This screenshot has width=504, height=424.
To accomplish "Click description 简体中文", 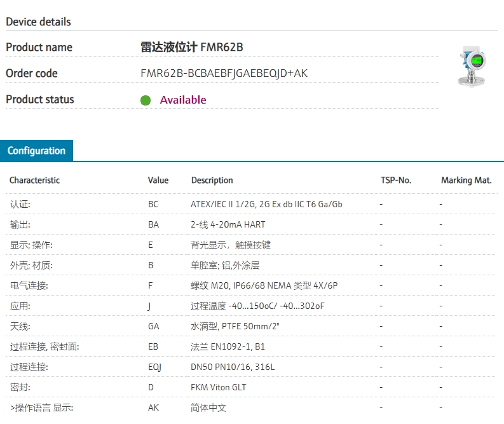I will (x=208, y=407).
